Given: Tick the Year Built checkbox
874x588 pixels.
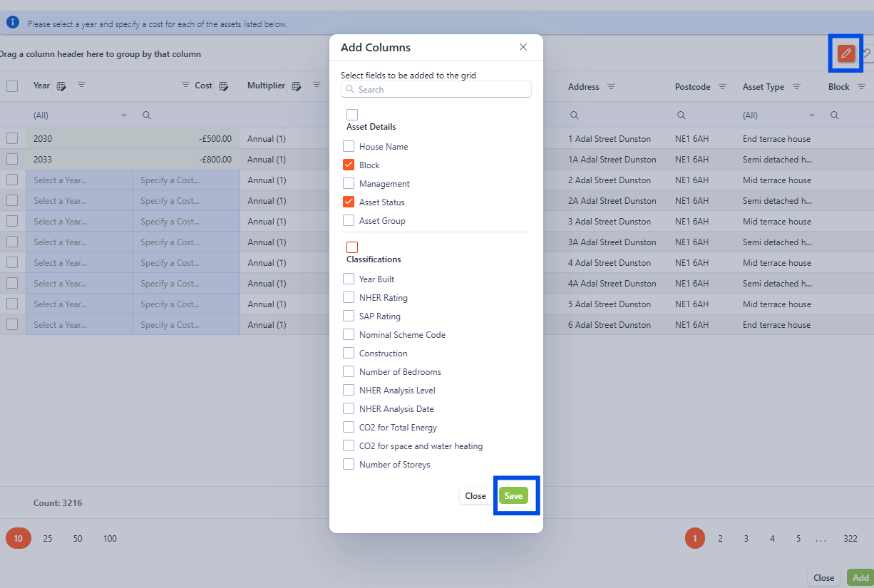Looking at the screenshot, I should coord(349,279).
